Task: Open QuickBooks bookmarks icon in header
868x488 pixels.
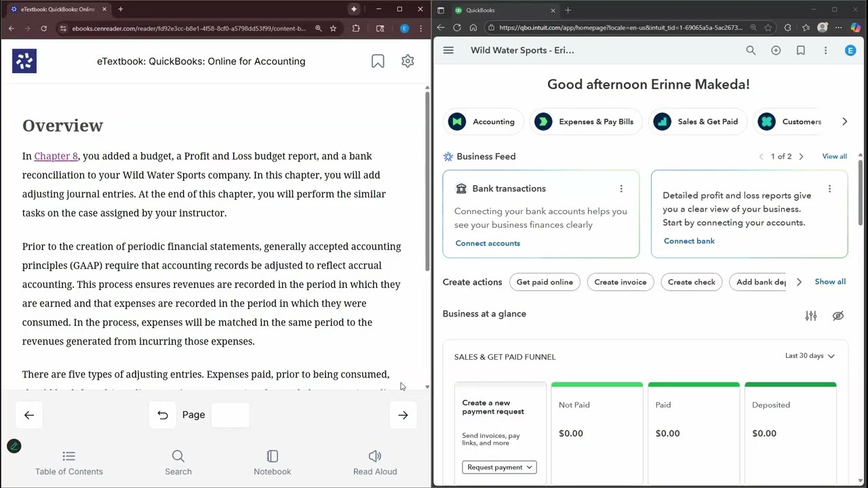Action: tap(801, 50)
